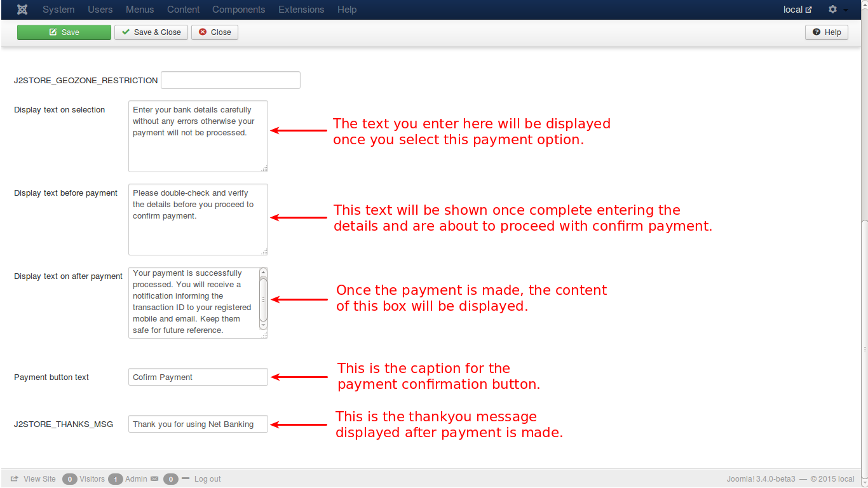This screenshot has width=868, height=488.
Task: Click the Close button in toolbar
Action: point(215,32)
